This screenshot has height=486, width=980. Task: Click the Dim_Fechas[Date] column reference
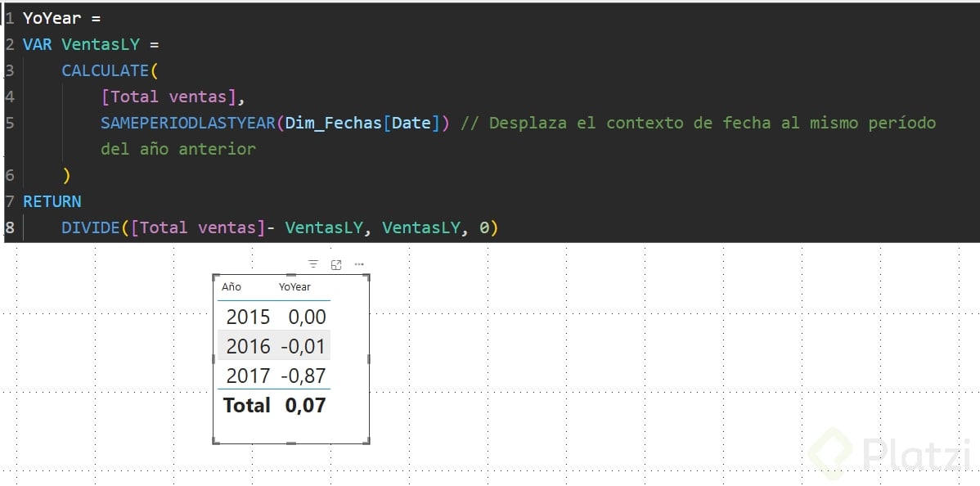point(362,124)
